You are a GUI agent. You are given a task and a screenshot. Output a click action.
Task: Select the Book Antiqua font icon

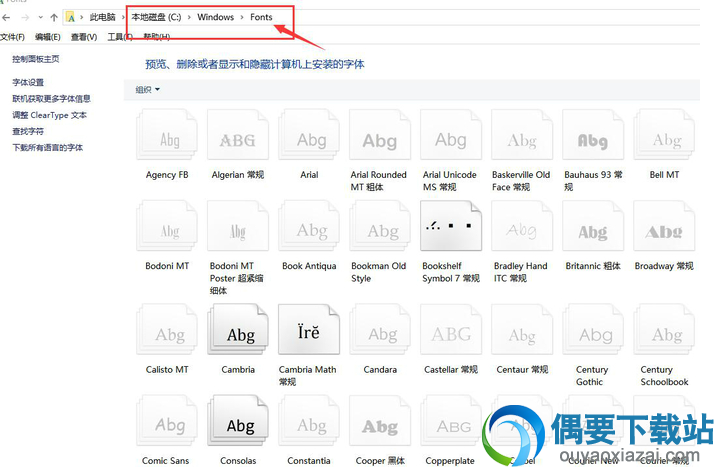[309, 226]
